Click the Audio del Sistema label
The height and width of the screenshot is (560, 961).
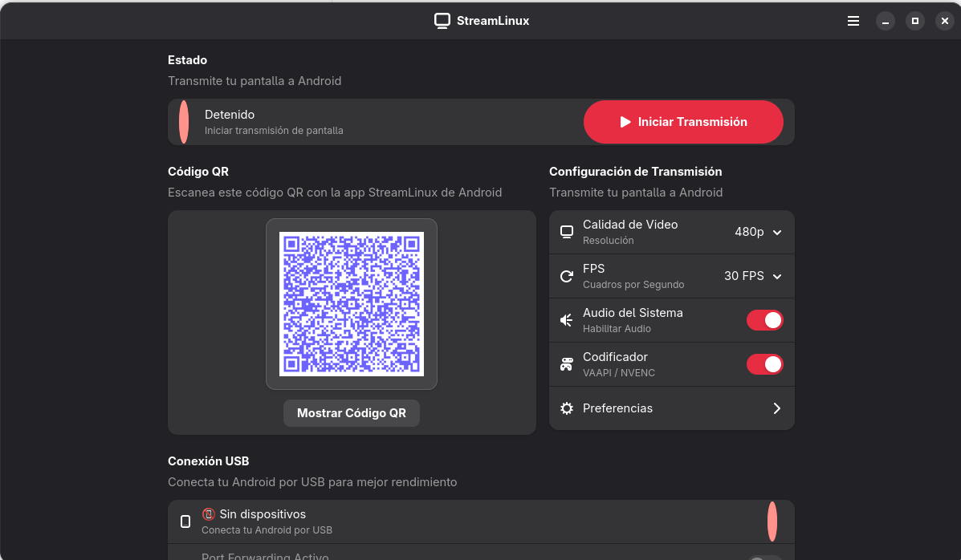(x=633, y=313)
